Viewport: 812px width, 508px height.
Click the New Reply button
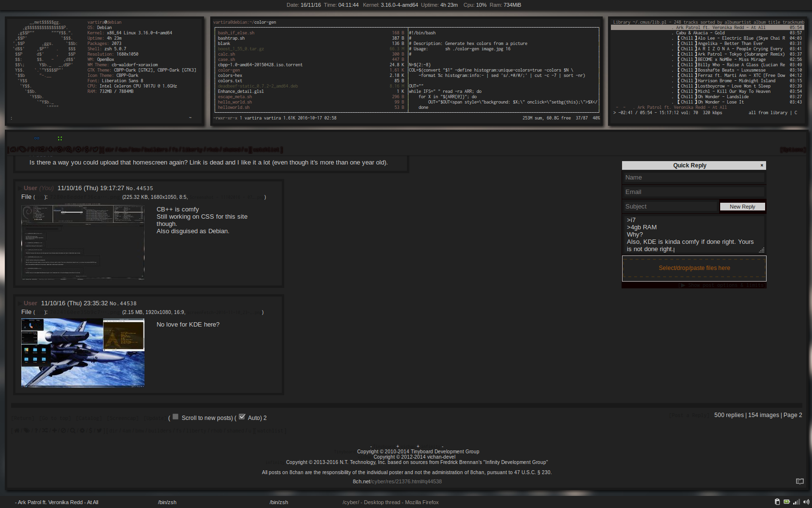click(x=742, y=207)
